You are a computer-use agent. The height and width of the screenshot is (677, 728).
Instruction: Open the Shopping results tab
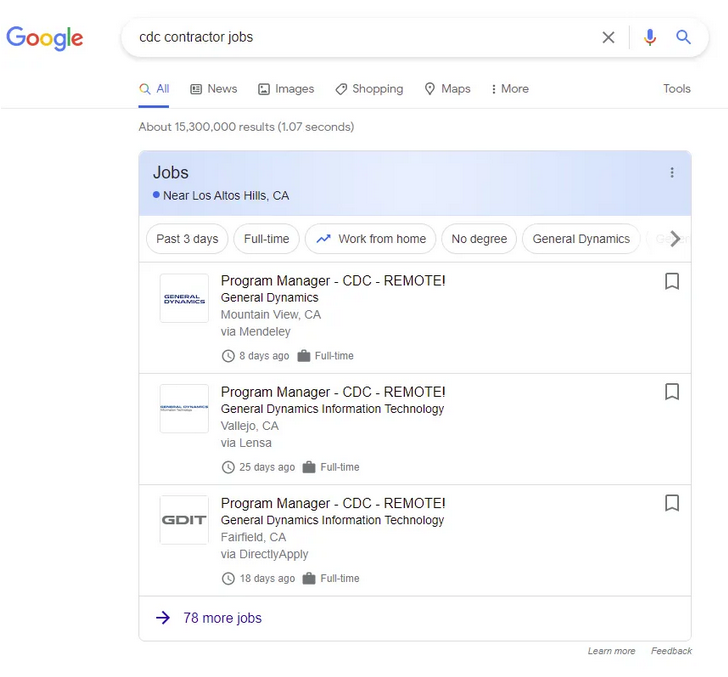coord(369,89)
